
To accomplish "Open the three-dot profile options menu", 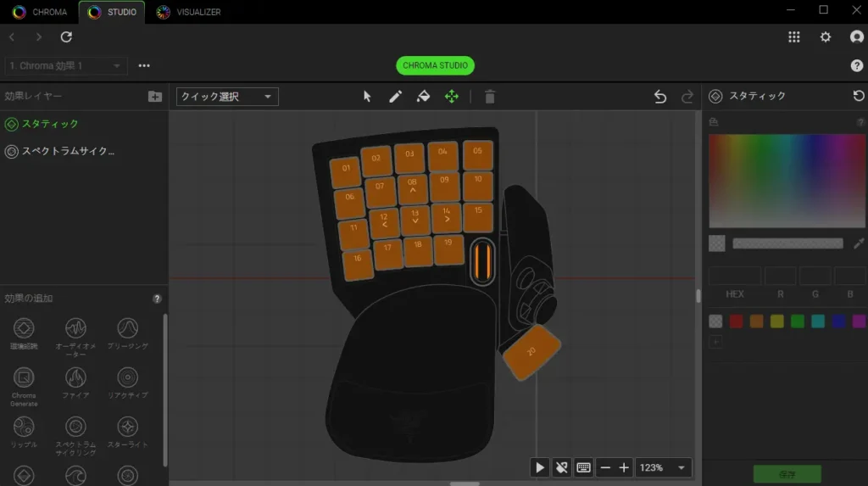I will 144,65.
